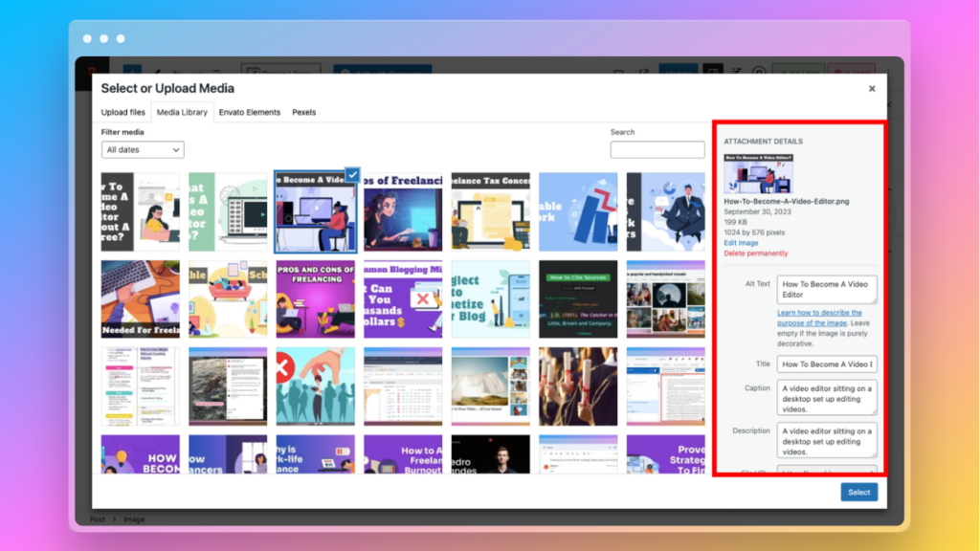The width and height of the screenshot is (980, 551).
Task: Click the media Search input field
Action: click(657, 150)
